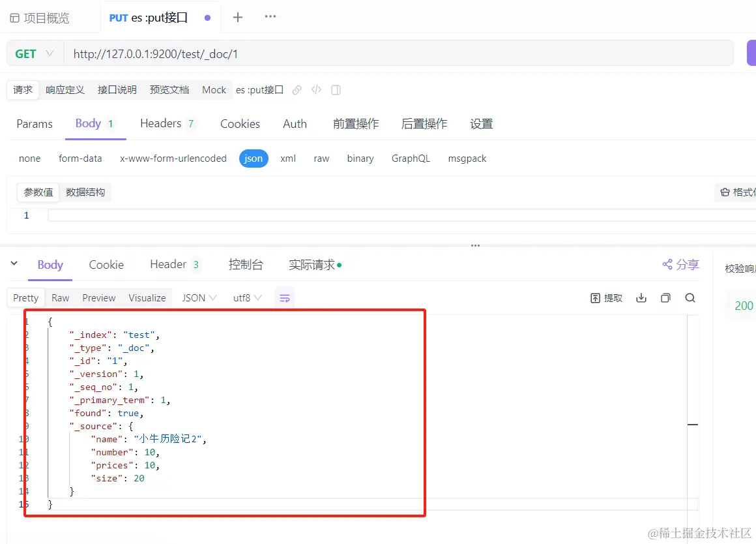756x544 pixels.
Task: Select Pretty response view
Action: [26, 298]
